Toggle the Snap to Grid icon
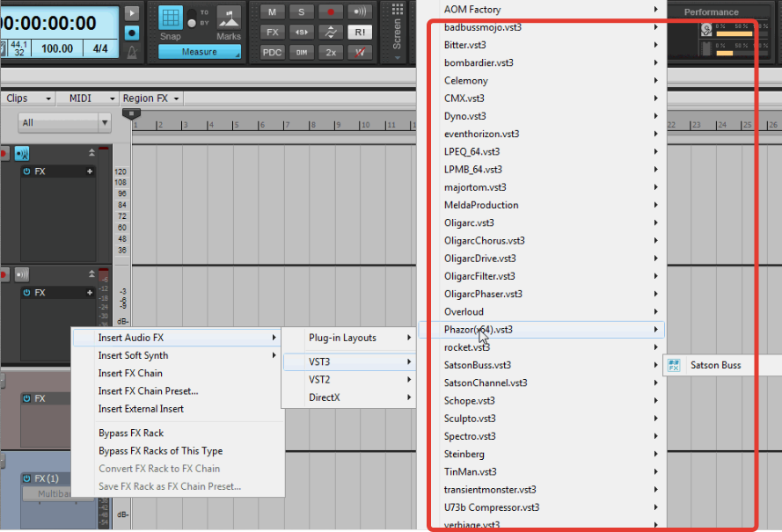782x532 pixels. [171, 18]
